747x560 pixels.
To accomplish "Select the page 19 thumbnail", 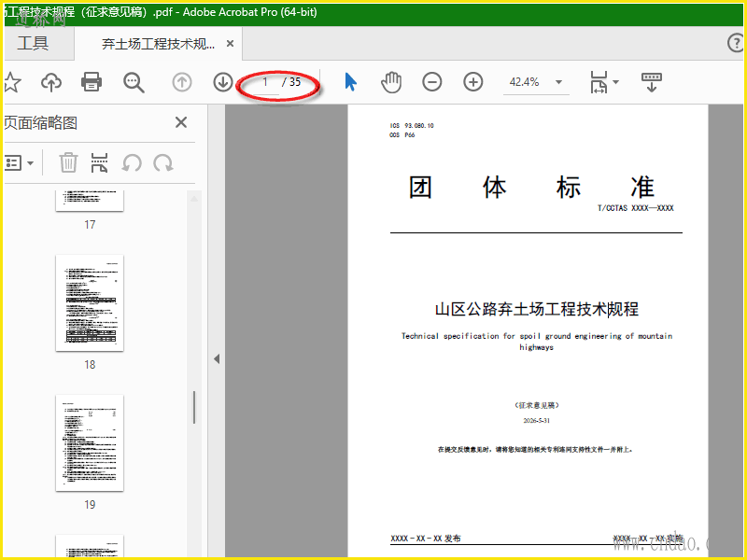I will (x=90, y=442).
